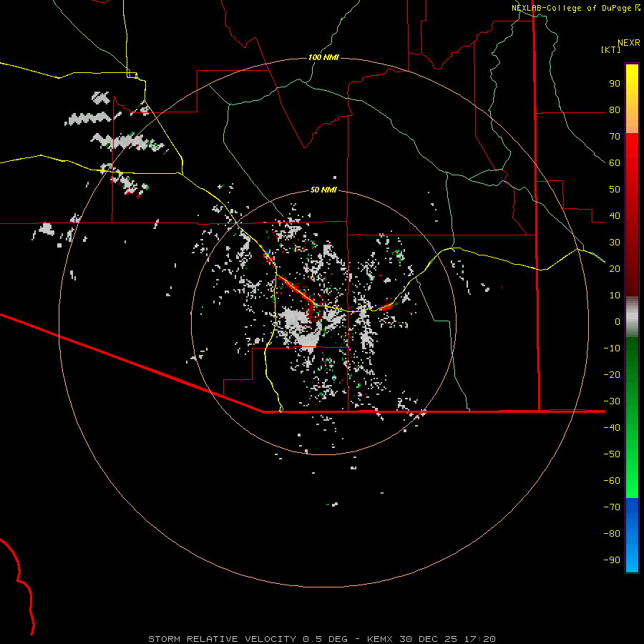
Task: Select the 80 value on velocity scale
Action: coord(615,109)
